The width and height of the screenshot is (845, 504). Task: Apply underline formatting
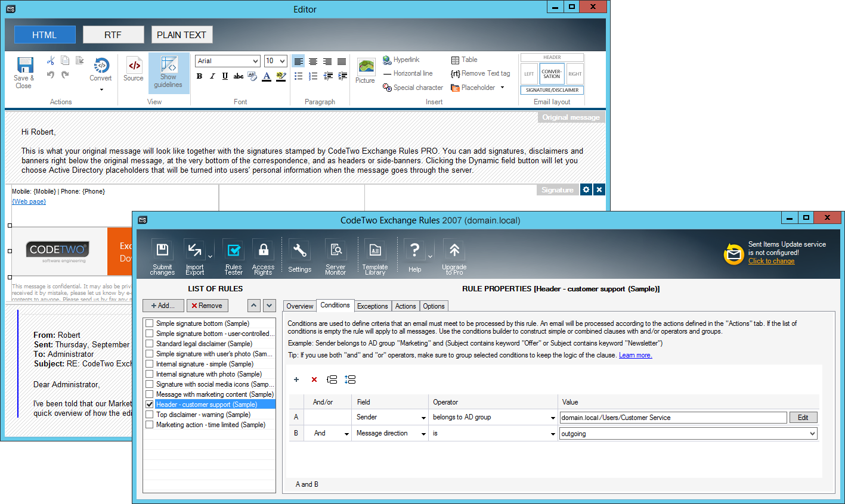click(x=225, y=76)
